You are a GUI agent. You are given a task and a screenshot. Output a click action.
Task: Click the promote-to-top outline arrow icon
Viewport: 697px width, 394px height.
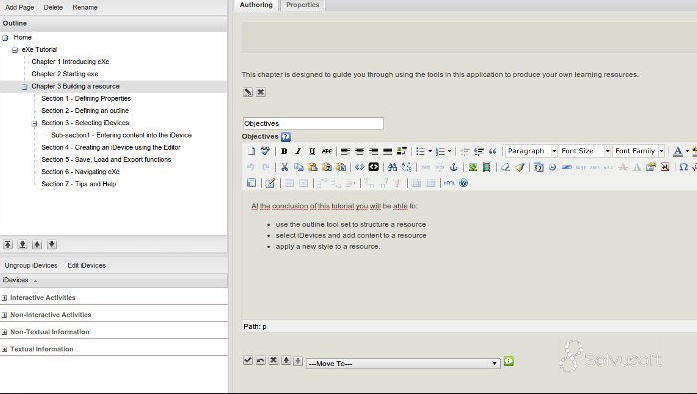point(8,244)
